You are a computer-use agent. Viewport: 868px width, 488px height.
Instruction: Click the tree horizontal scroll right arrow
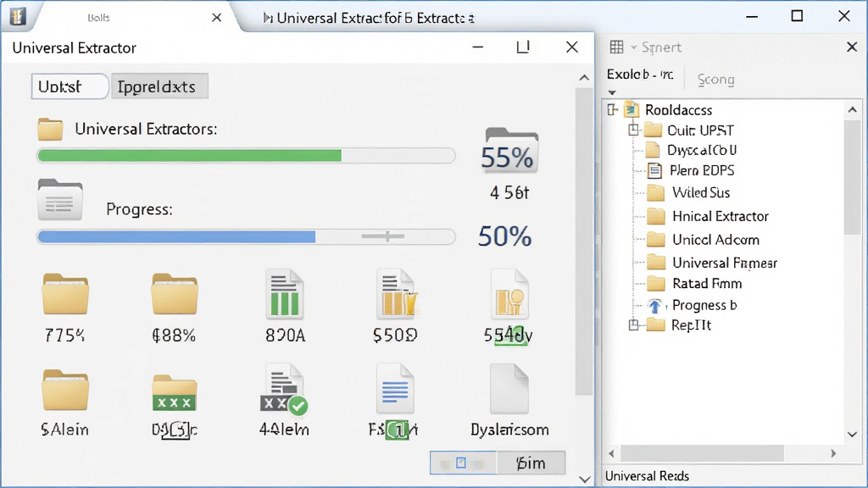click(834, 453)
